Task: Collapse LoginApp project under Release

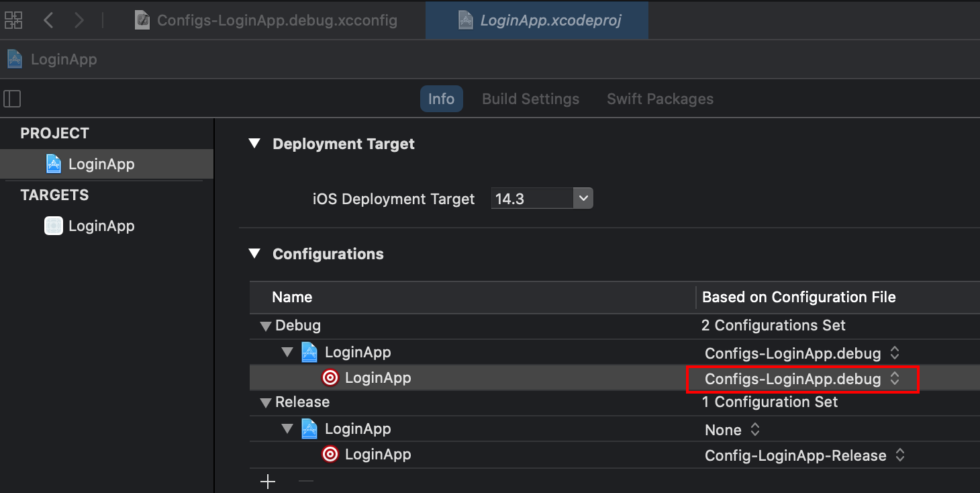Action: point(288,429)
